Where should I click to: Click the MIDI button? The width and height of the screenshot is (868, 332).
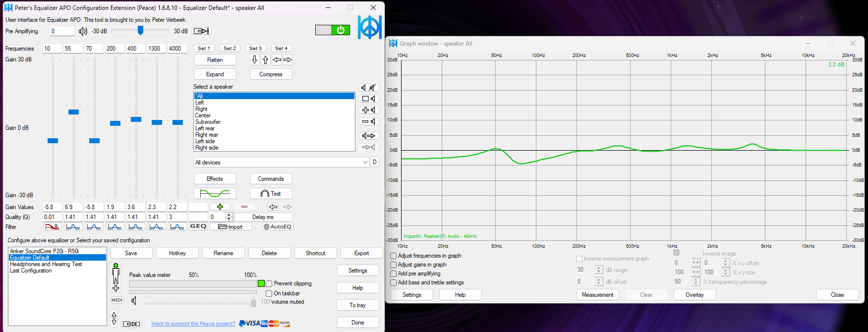[x=117, y=300]
